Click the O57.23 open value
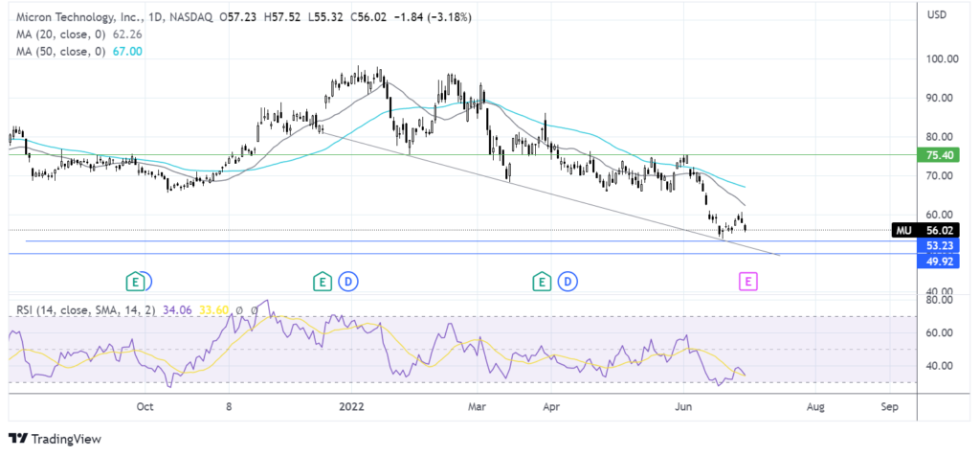This screenshot has width=980, height=456. 237,18
